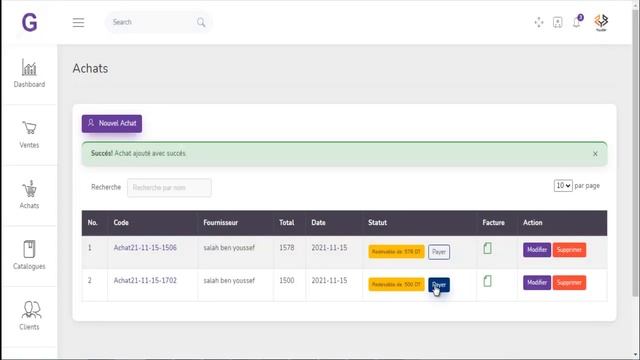Click Supprimer for Achat21-11-15-1506
This screenshot has height=360, width=640.
click(x=569, y=250)
